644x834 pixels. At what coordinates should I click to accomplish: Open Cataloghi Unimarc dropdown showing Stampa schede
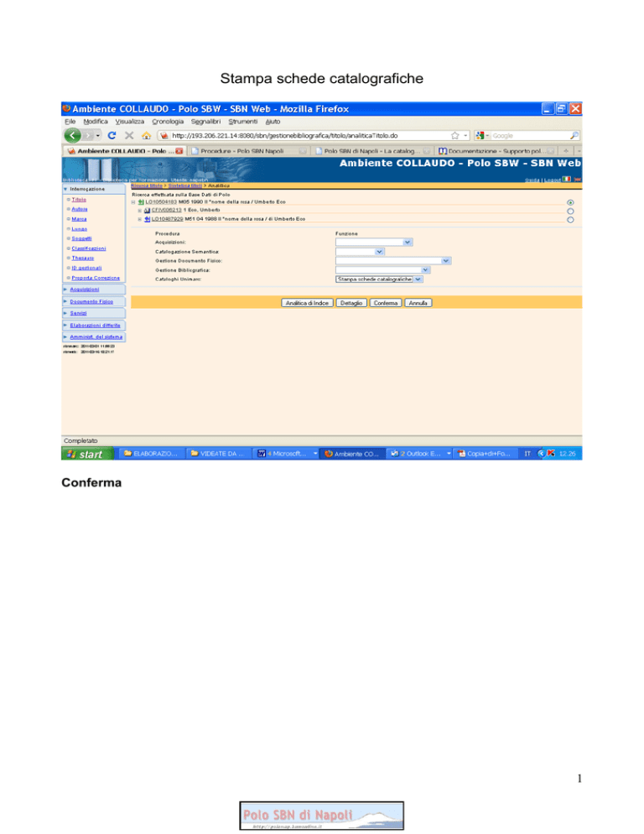pyautogui.click(x=379, y=279)
